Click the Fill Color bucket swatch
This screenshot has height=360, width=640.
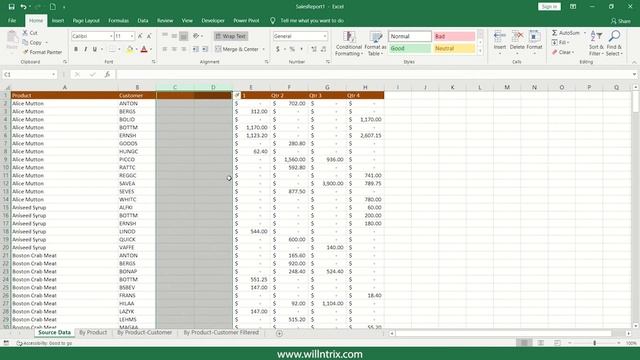129,49
